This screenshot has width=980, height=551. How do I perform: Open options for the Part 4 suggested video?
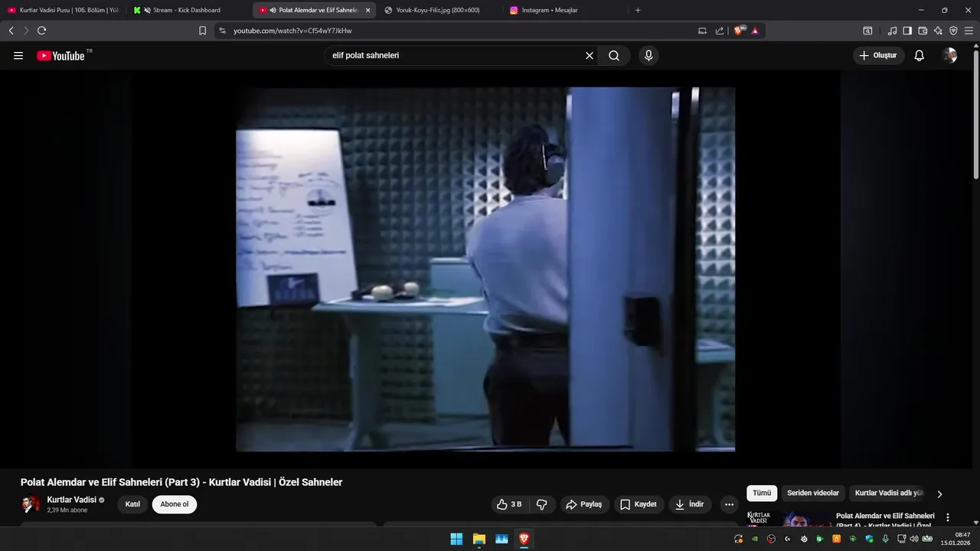948,517
